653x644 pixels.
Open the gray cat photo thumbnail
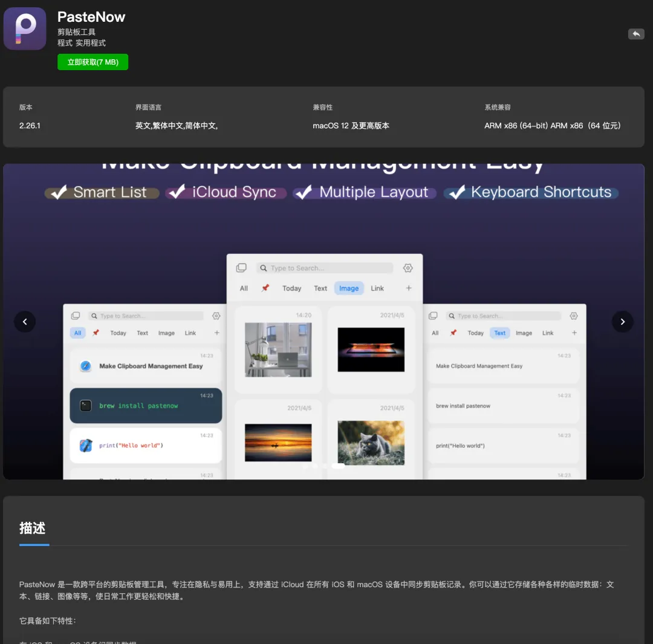coord(371,443)
